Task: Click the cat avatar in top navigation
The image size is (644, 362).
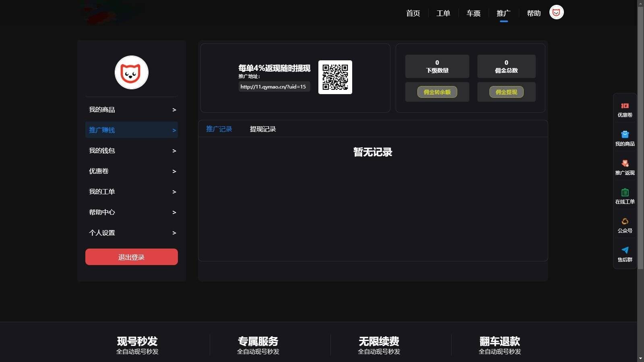Action: tap(556, 12)
